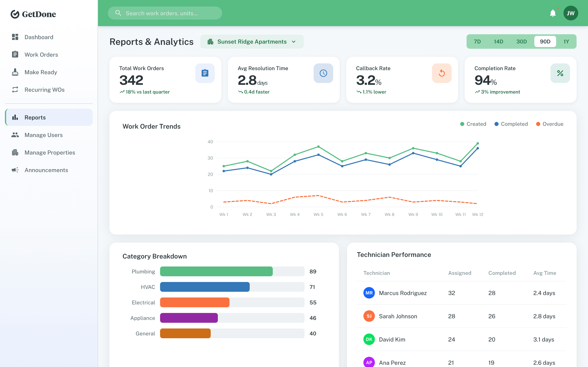Open Manage Users via the people icon
Image resolution: width=588 pixels, height=367 pixels.
click(15, 135)
